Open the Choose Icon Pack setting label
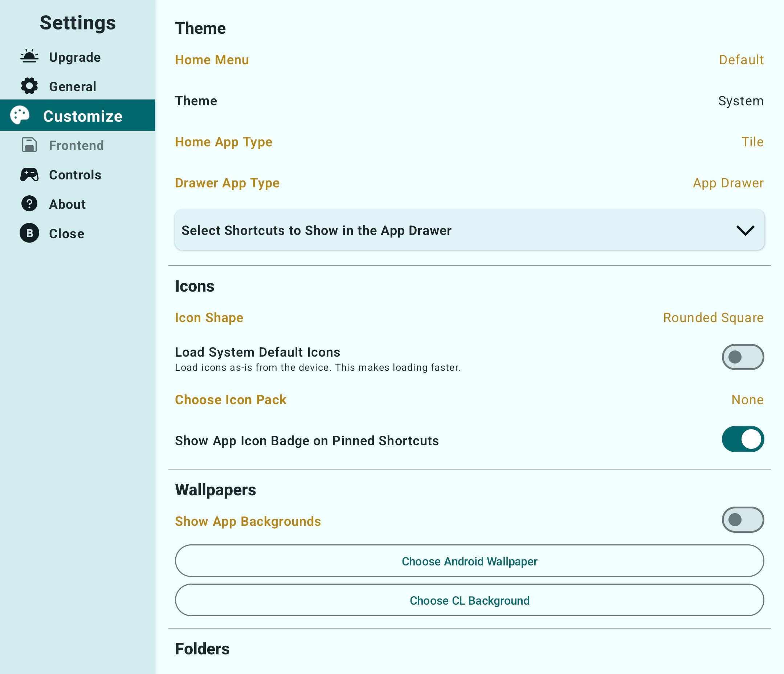The width and height of the screenshot is (784, 674). pos(230,400)
